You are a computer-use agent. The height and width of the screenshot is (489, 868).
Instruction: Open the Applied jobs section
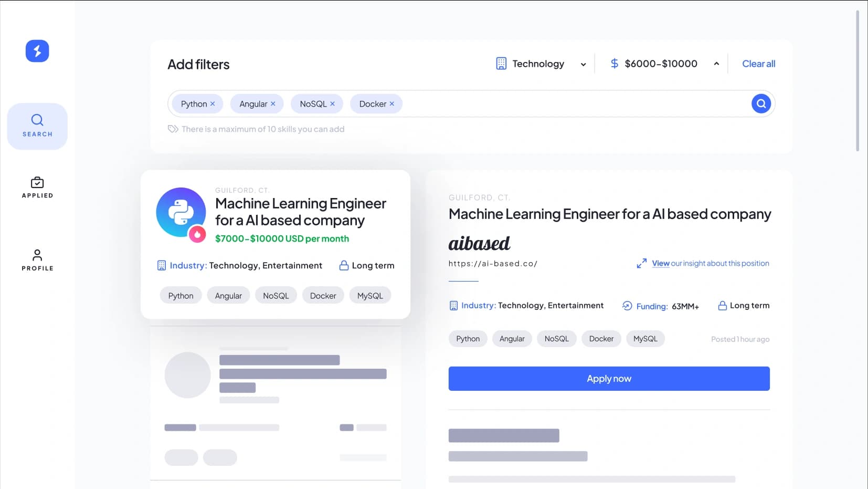pos(37,188)
